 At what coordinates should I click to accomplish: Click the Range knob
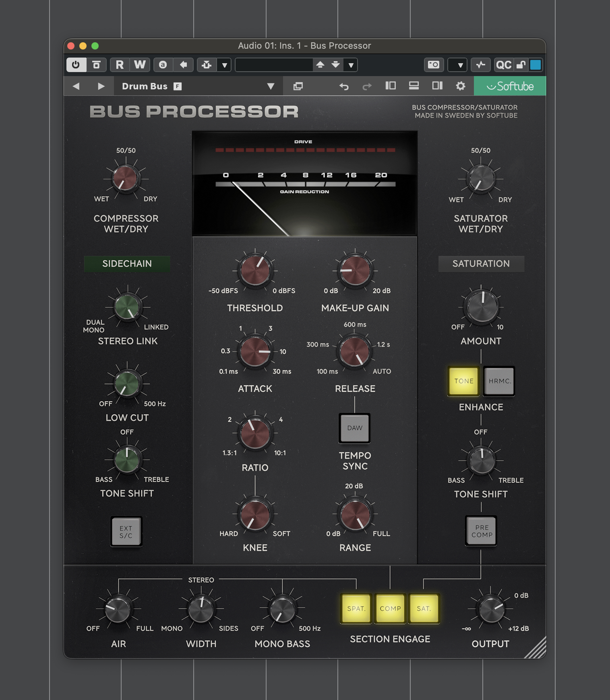355,515
